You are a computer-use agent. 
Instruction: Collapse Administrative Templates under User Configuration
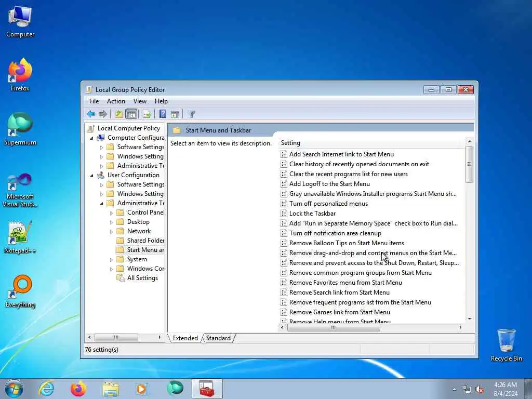pos(101,204)
